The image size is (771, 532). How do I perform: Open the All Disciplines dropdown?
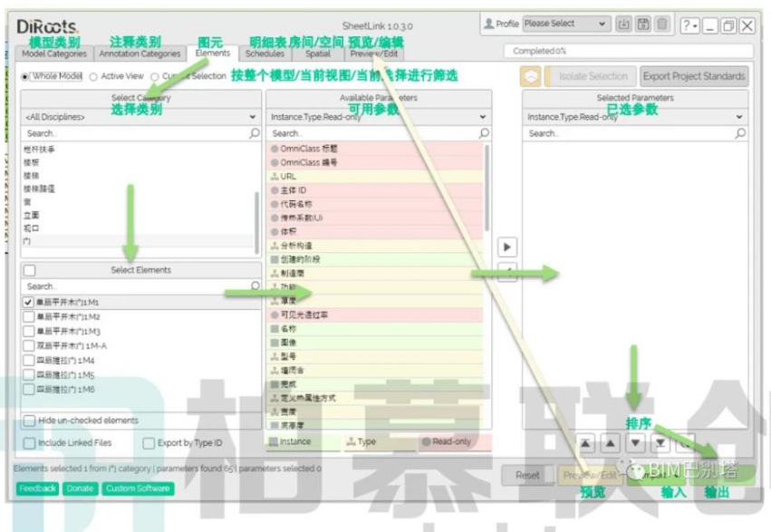click(x=140, y=117)
